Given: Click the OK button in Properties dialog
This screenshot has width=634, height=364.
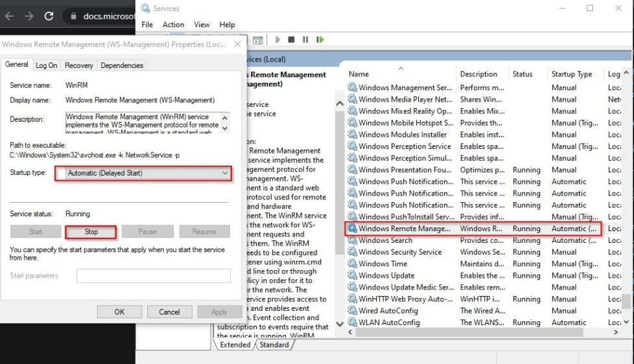Looking at the screenshot, I should [119, 312].
